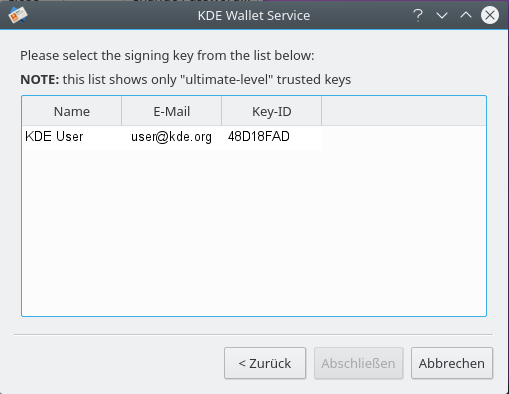The width and height of the screenshot is (509, 394).
Task: Maximize the window with the up chevron
Action: pos(466,15)
